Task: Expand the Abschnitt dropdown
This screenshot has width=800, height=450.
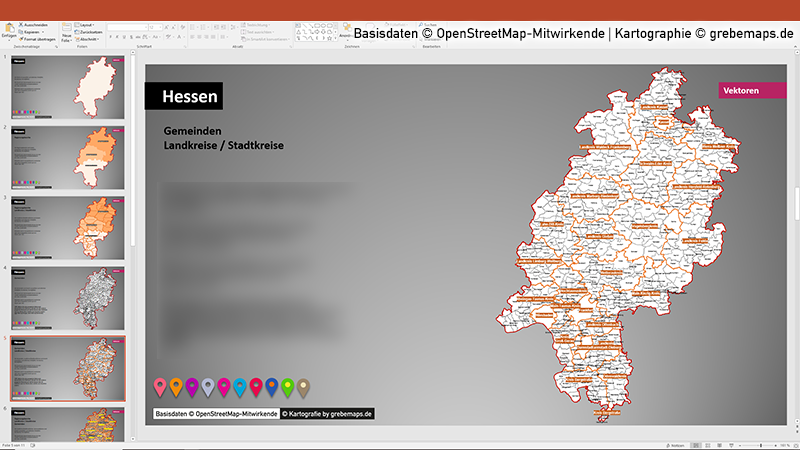Action: pos(88,38)
